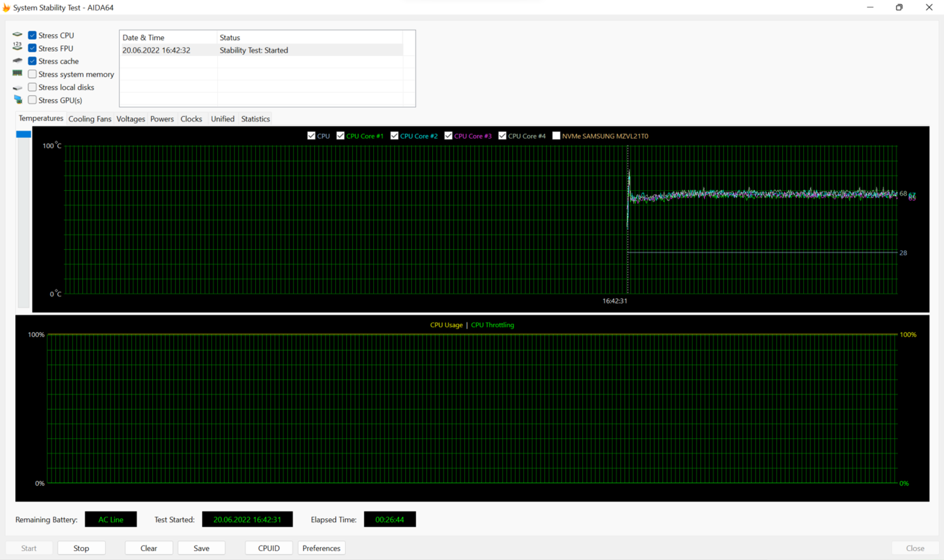Screen dimensions: 944x560
Task: Click the CPU Throttling legend label
Action: point(493,325)
